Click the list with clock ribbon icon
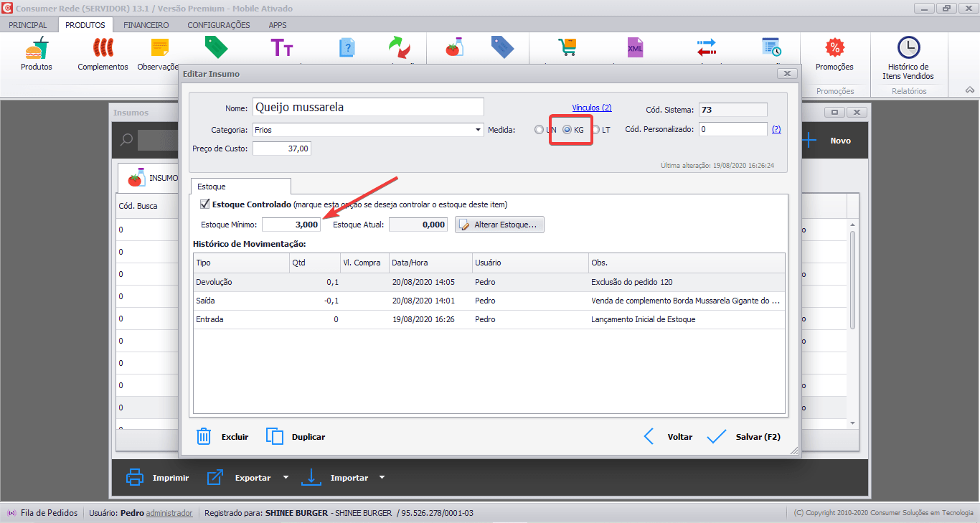980x523 pixels. click(x=772, y=47)
